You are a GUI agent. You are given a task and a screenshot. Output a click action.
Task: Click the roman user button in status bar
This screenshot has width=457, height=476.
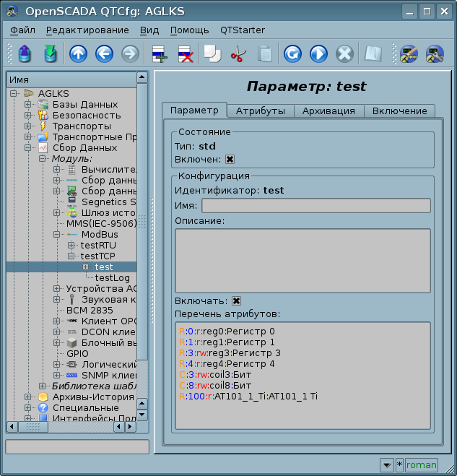(421, 465)
